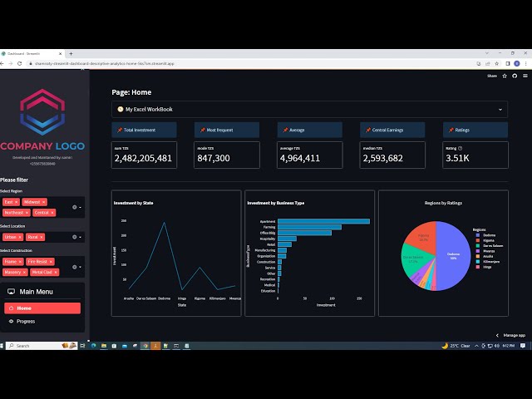Remove the Frame tag from construction filter

[x=20, y=261]
